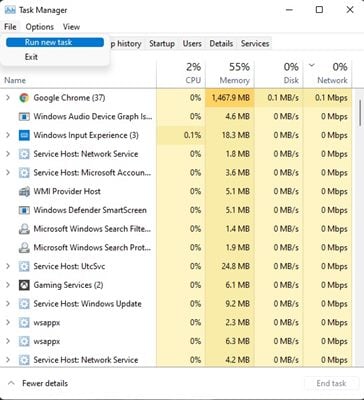The height and width of the screenshot is (400, 364).
Task: Click the Service Host: UtcSvc gear icon
Action: [24, 267]
